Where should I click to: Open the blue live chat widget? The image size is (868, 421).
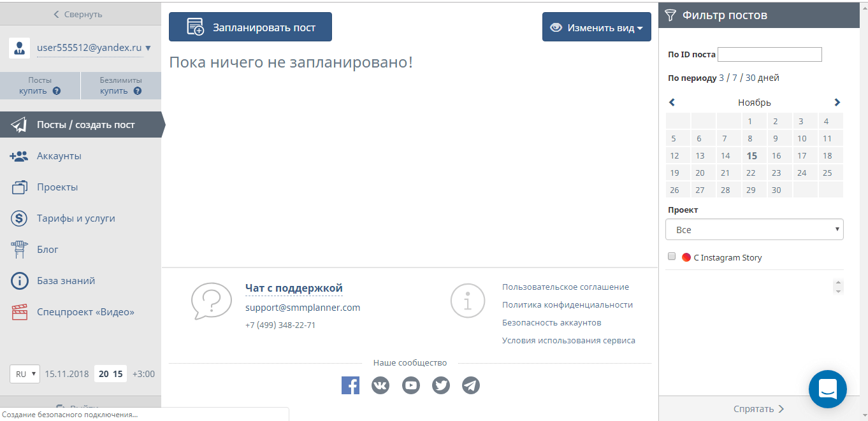(x=827, y=389)
